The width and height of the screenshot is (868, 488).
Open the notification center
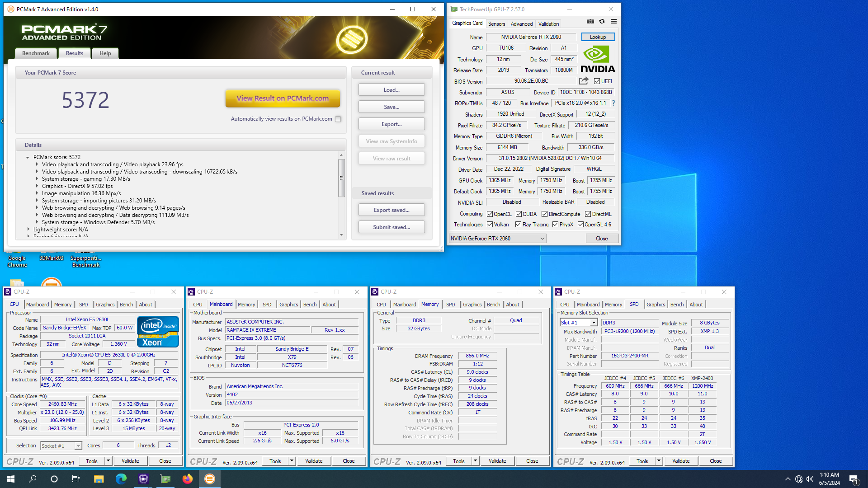point(854,479)
